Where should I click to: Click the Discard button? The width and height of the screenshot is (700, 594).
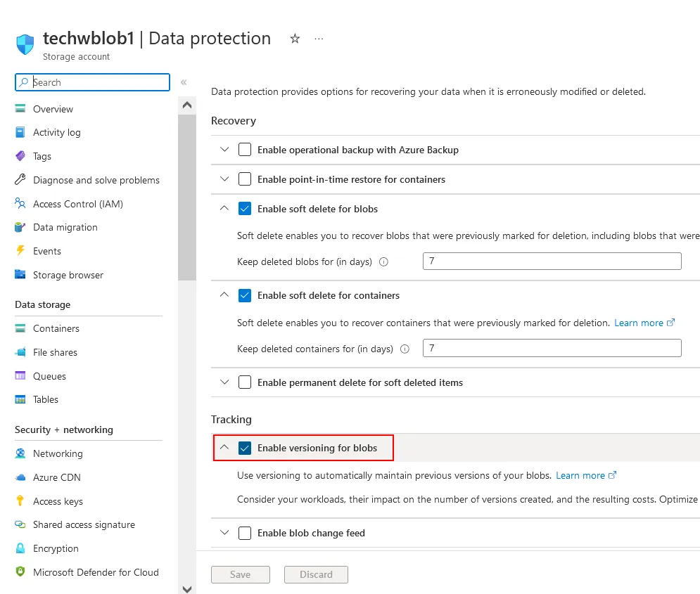[316, 574]
